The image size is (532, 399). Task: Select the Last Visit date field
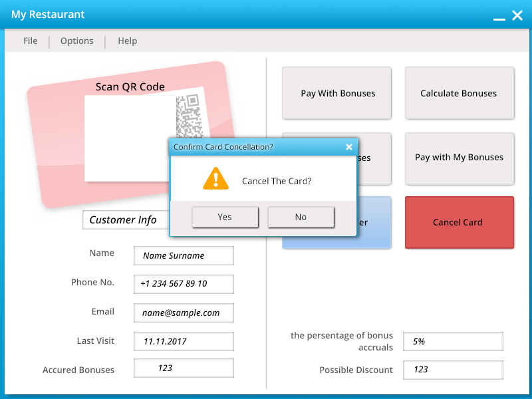(184, 341)
